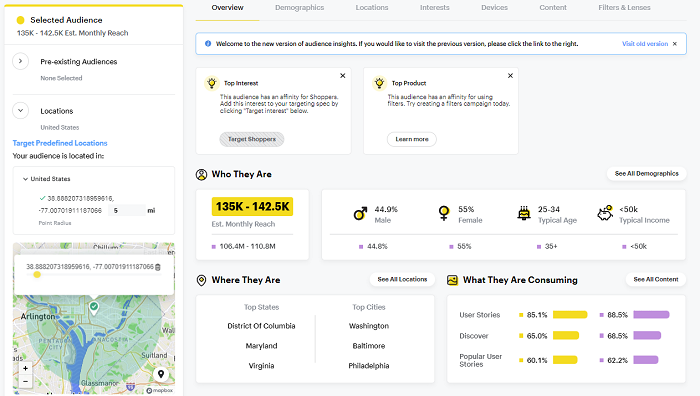The image size is (700, 396).
Task: Click the yellow Selected Audience dot
Action: pyautogui.click(x=21, y=20)
